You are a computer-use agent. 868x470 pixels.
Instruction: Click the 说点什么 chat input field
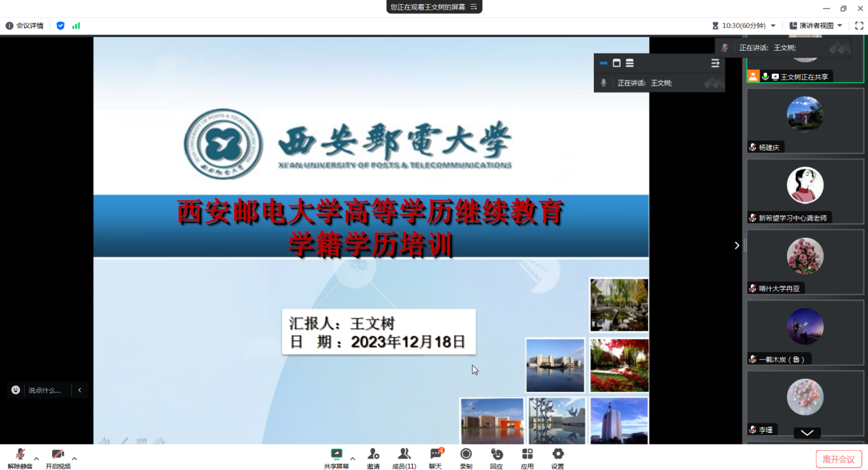[45, 390]
